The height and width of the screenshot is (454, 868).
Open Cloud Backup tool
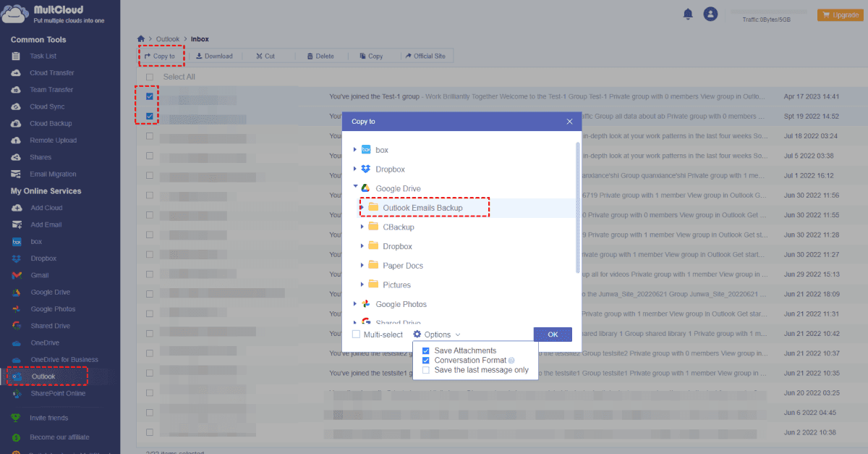click(51, 123)
